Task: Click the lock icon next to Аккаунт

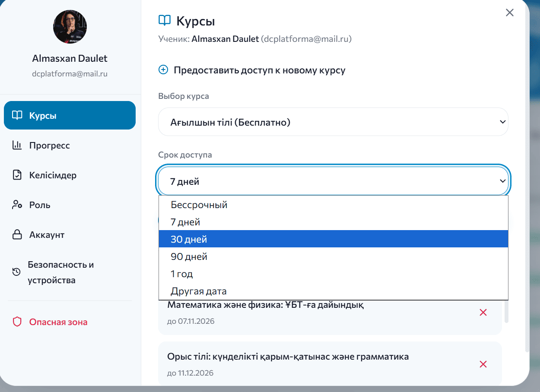Action: click(x=17, y=234)
